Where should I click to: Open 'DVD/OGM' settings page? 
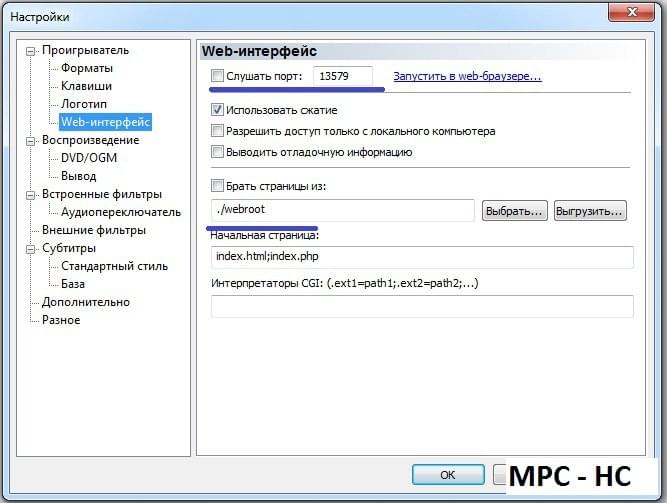pos(88,158)
